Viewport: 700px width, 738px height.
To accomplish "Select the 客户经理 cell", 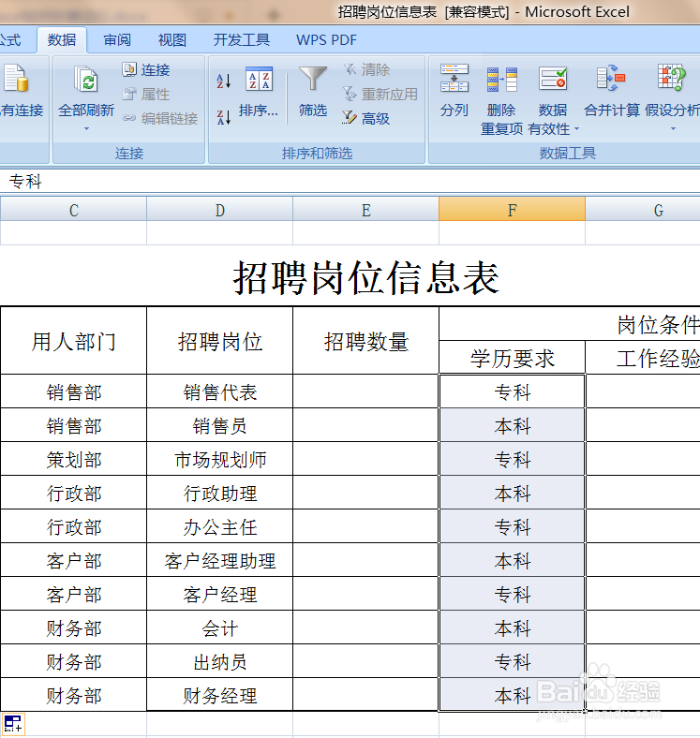I will (x=219, y=594).
